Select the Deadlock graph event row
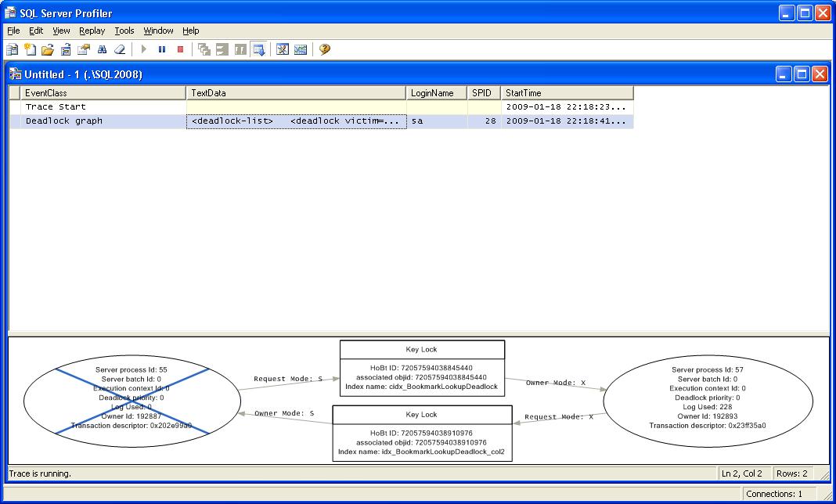 (322, 121)
